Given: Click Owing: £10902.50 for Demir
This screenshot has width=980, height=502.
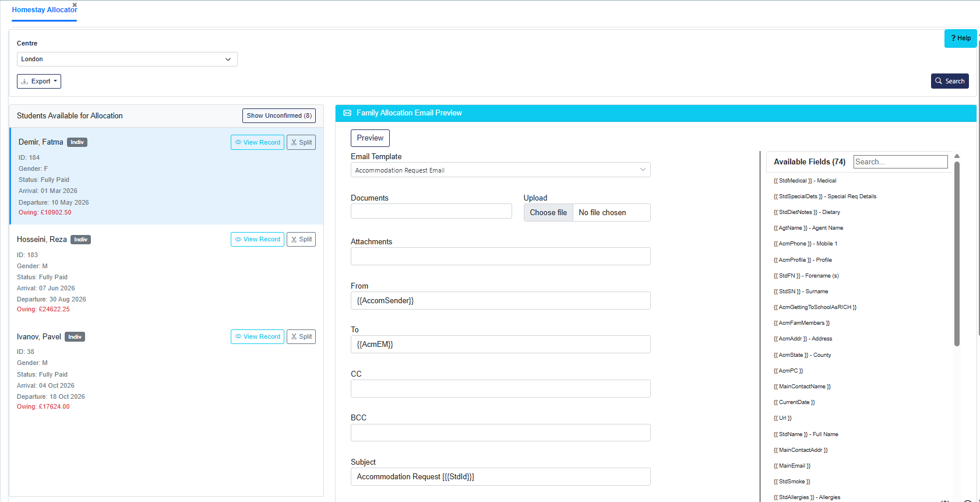Looking at the screenshot, I should pyautogui.click(x=45, y=213).
